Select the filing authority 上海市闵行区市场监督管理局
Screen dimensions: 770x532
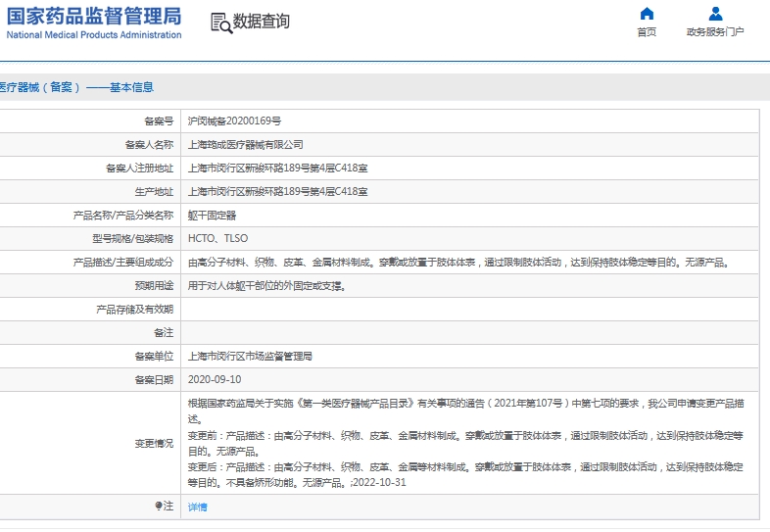pos(250,357)
